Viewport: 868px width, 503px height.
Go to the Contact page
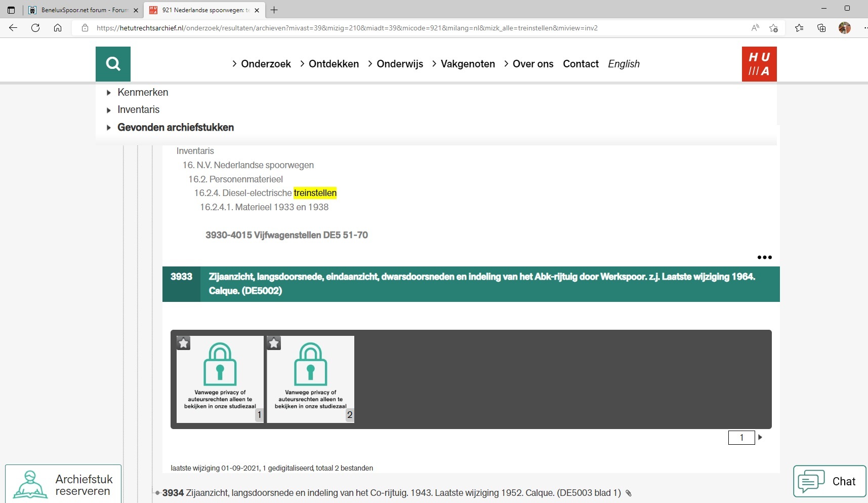tap(581, 64)
